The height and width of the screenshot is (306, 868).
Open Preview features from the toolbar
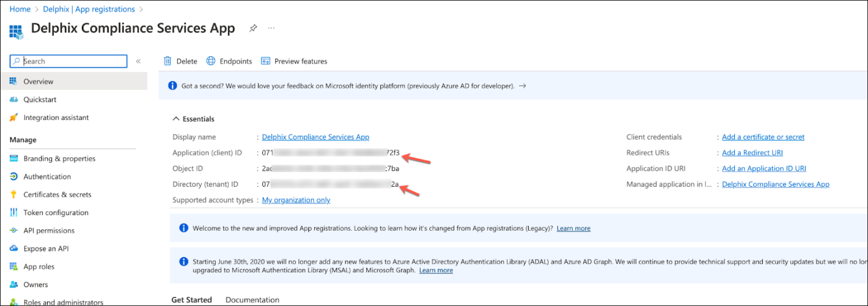[x=294, y=61]
